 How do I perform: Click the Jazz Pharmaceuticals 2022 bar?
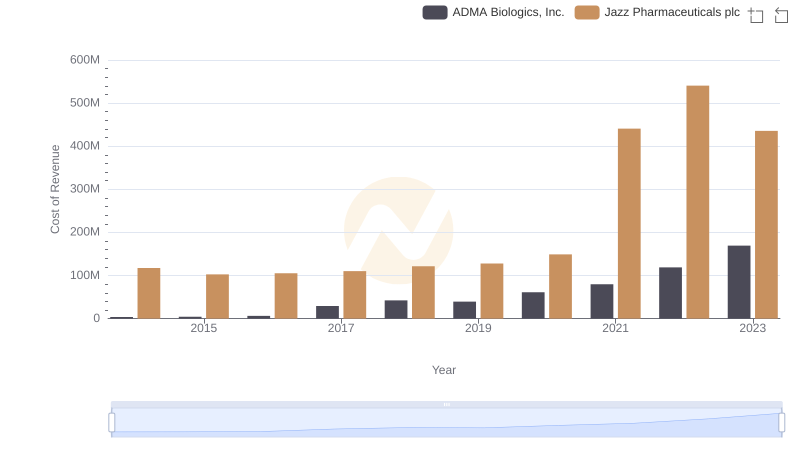point(697,202)
